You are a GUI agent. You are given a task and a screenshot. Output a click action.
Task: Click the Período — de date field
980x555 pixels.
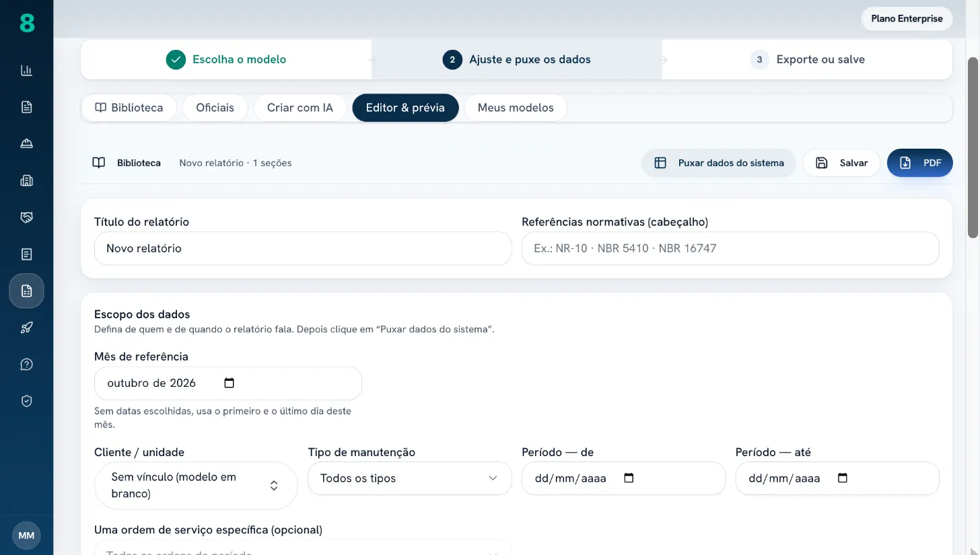pyautogui.click(x=623, y=478)
